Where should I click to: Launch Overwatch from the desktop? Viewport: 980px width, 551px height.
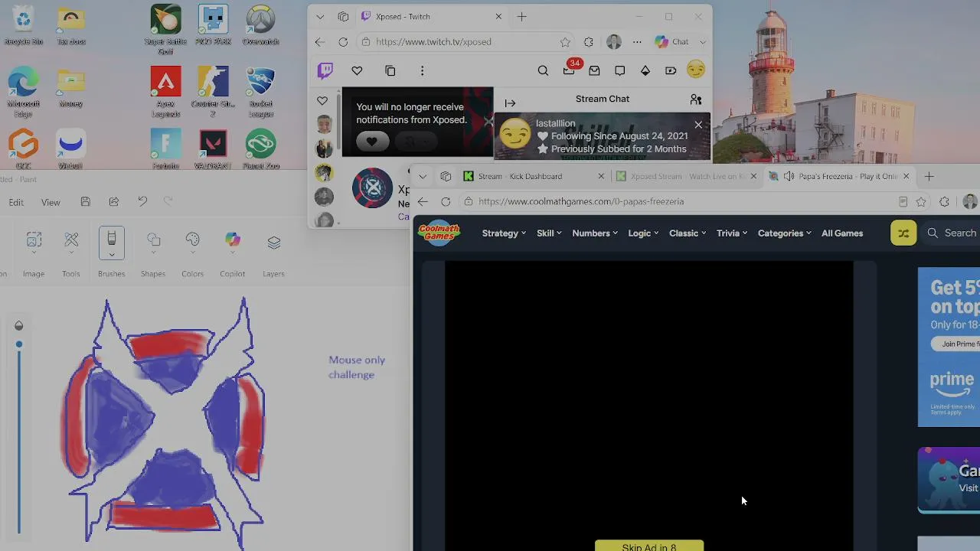pyautogui.click(x=260, y=25)
